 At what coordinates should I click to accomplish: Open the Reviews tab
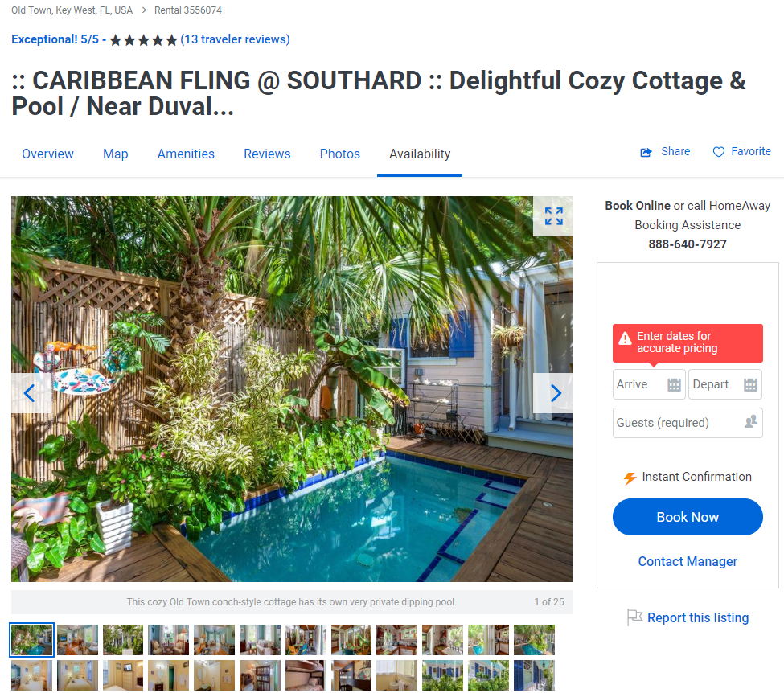point(267,154)
